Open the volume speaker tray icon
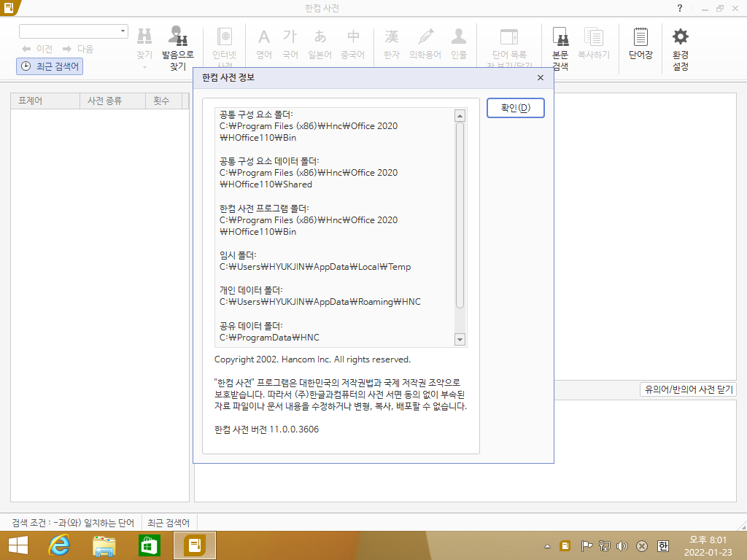 pyautogui.click(x=622, y=545)
